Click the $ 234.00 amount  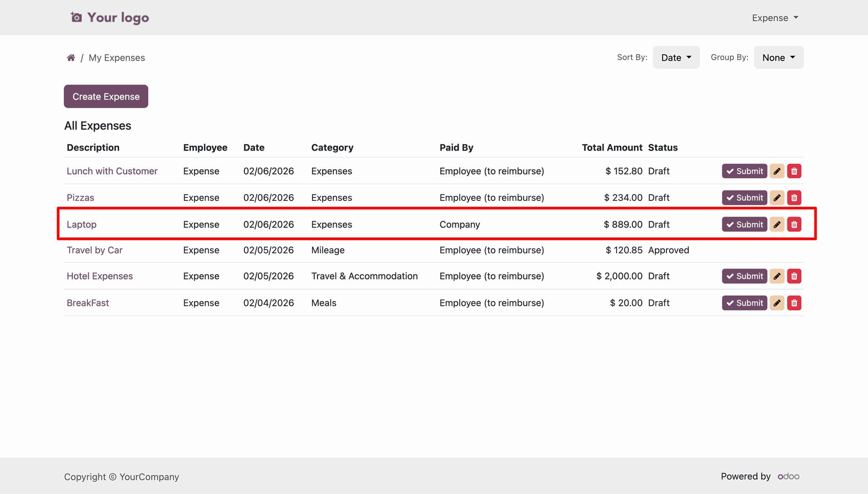(623, 198)
